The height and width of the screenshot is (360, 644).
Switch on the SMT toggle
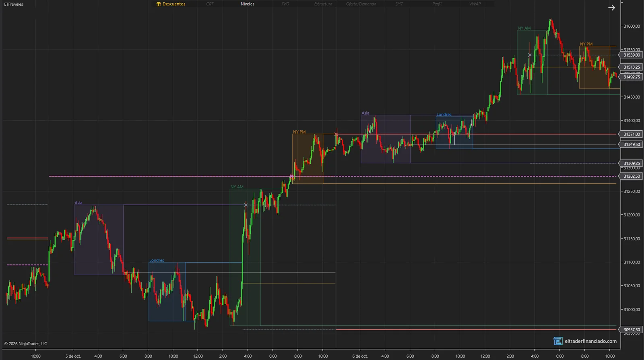(399, 4)
